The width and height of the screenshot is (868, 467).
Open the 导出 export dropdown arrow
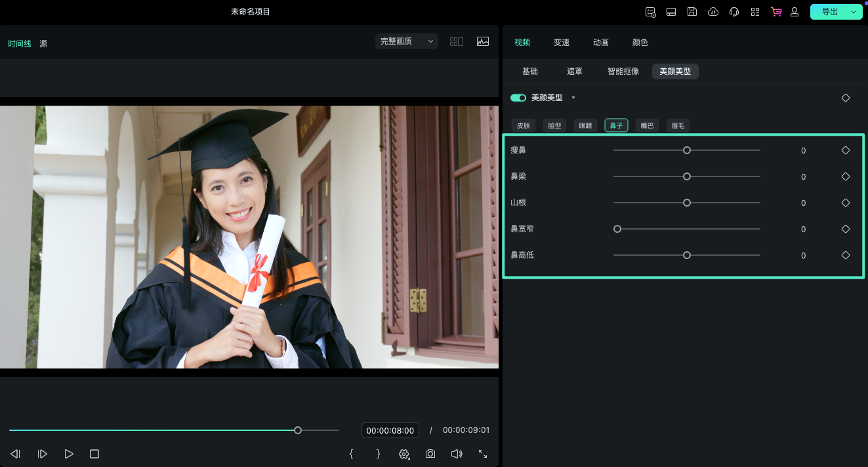pyautogui.click(x=853, y=11)
